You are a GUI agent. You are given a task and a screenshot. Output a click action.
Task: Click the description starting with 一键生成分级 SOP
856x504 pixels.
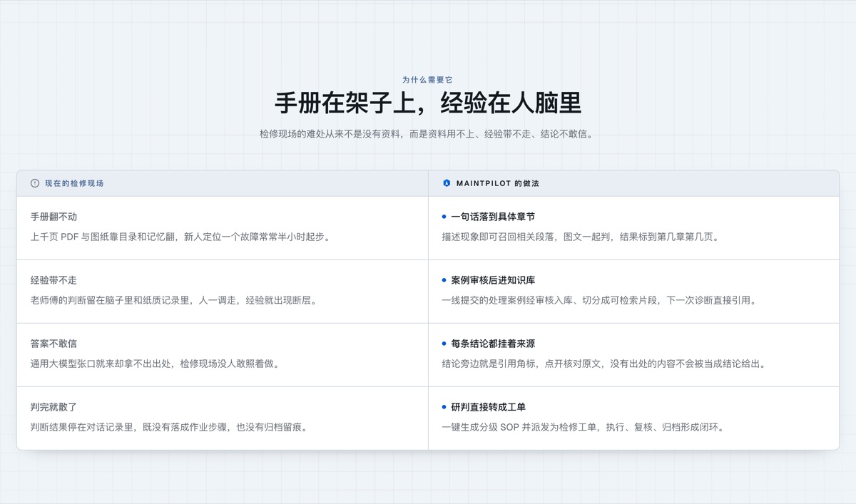(584, 427)
